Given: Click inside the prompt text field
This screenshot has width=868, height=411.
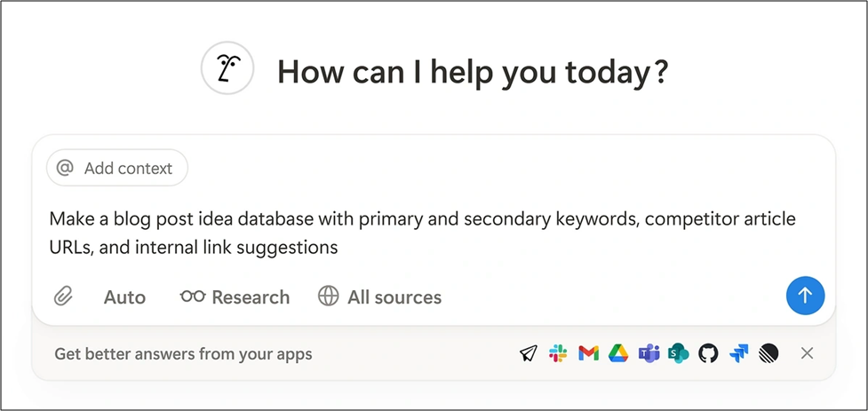Looking at the screenshot, I should click(x=422, y=233).
